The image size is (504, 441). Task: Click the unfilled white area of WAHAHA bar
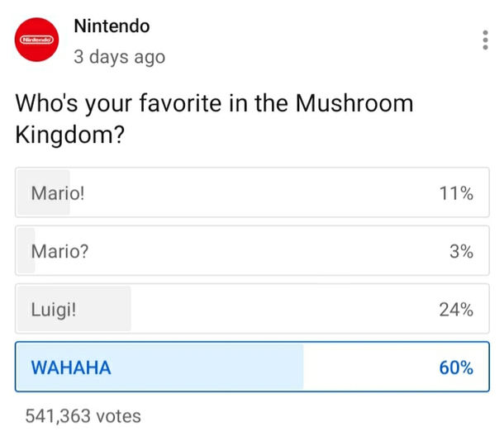pyautogui.click(x=396, y=367)
